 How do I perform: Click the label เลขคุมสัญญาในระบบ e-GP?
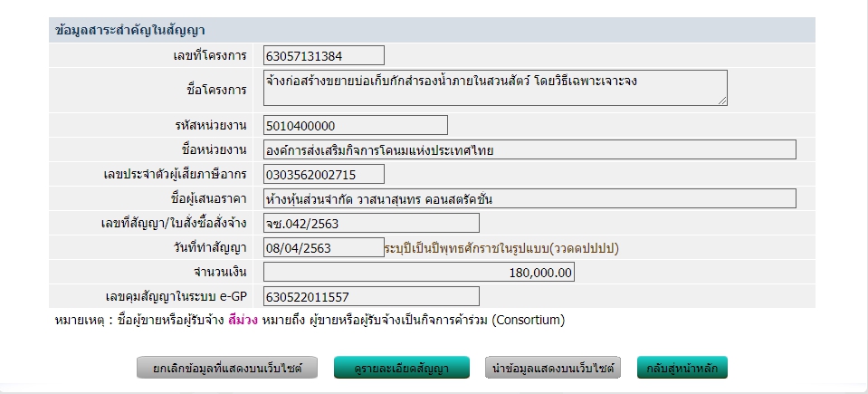(176, 296)
